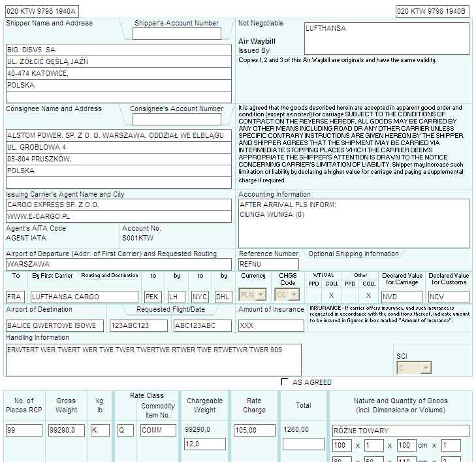Click the consignee POLSKA country field
This screenshot has width=476, height=462.
coord(119,171)
